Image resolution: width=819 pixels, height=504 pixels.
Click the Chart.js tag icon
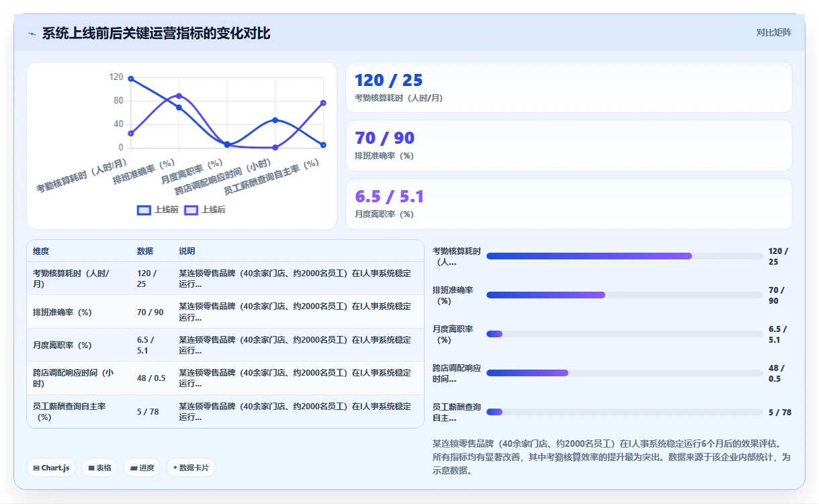pyautogui.click(x=36, y=468)
